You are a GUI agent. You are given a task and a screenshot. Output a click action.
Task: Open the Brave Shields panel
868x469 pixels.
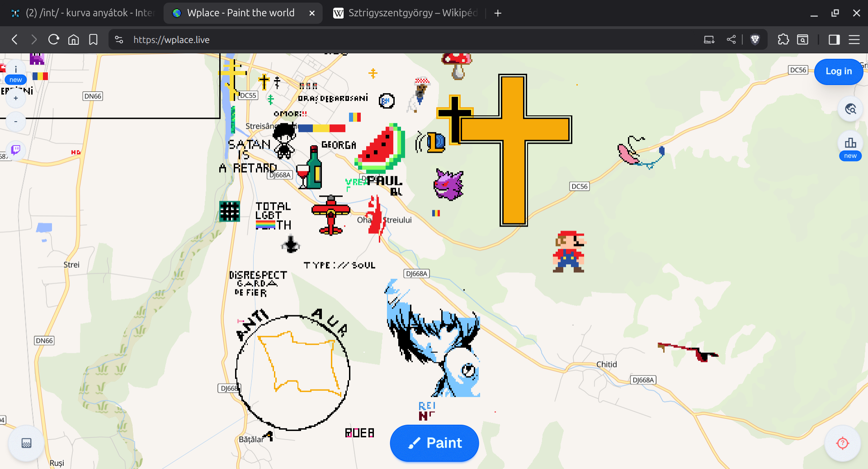click(x=755, y=40)
